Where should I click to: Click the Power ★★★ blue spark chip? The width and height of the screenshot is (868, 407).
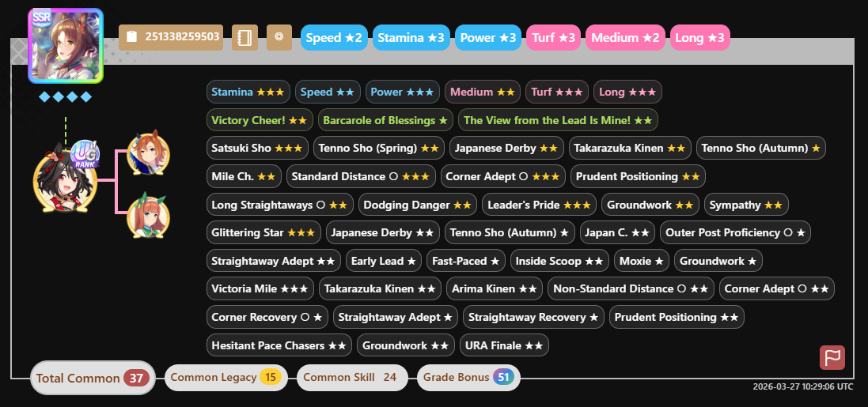[403, 92]
